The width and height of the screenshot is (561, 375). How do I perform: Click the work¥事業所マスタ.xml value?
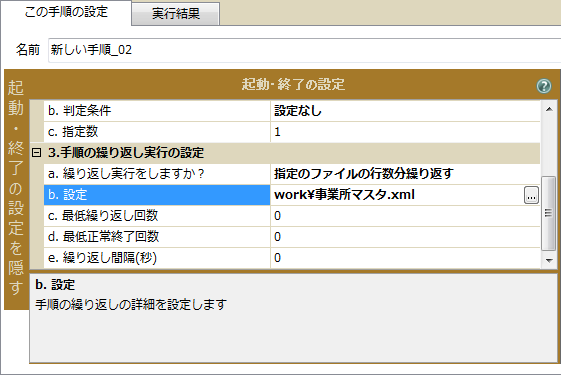(x=397, y=195)
